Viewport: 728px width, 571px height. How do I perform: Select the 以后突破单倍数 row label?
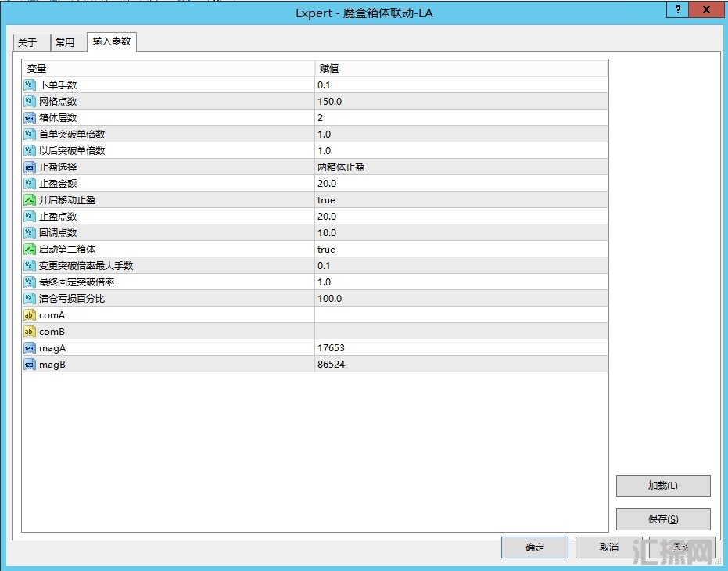tap(72, 150)
